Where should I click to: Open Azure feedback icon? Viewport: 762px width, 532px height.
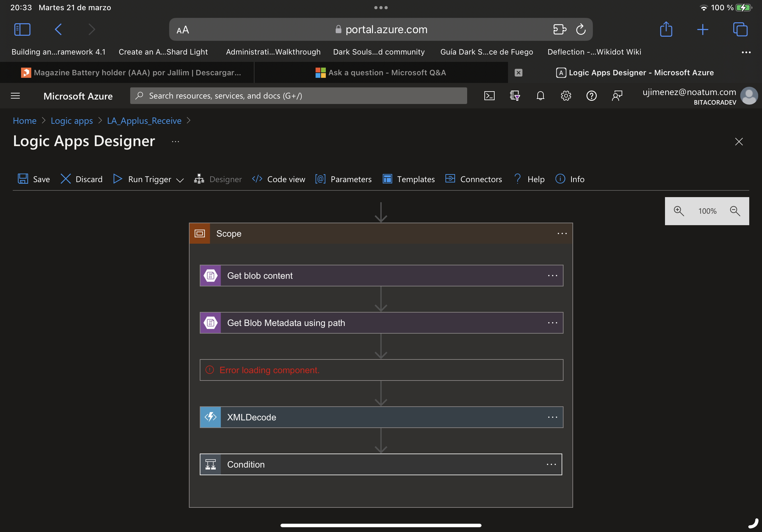(x=617, y=96)
